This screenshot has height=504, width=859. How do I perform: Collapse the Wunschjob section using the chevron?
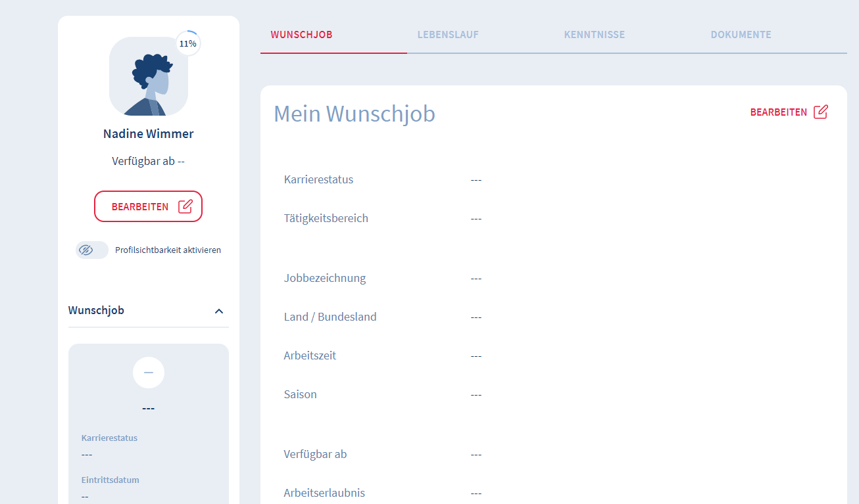[x=219, y=311]
